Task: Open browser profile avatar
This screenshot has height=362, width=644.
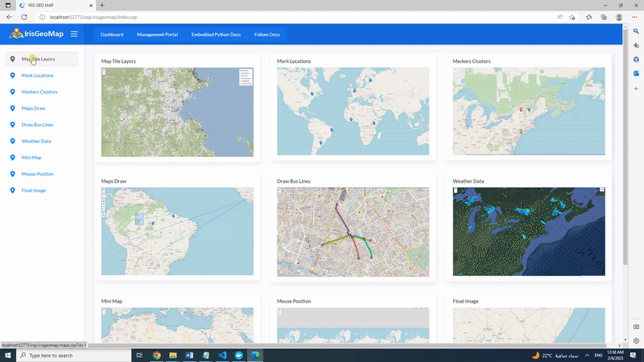Action: (x=619, y=17)
